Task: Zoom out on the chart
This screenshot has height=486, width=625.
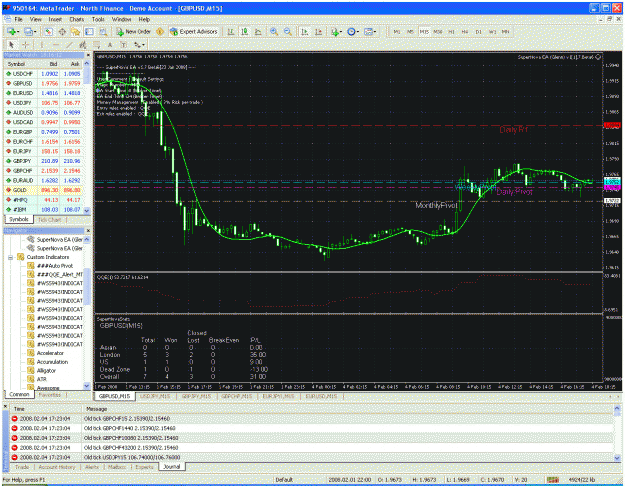Action: click(x=287, y=31)
